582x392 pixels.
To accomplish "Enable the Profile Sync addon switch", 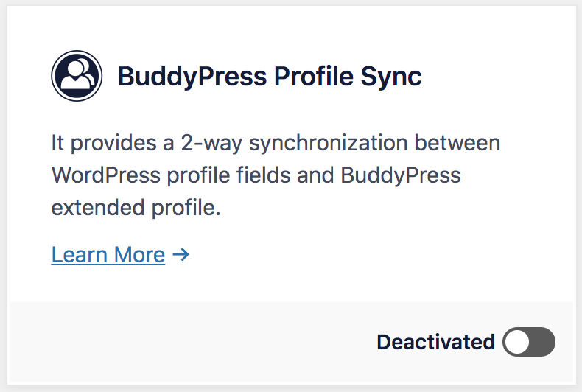I will coord(529,342).
